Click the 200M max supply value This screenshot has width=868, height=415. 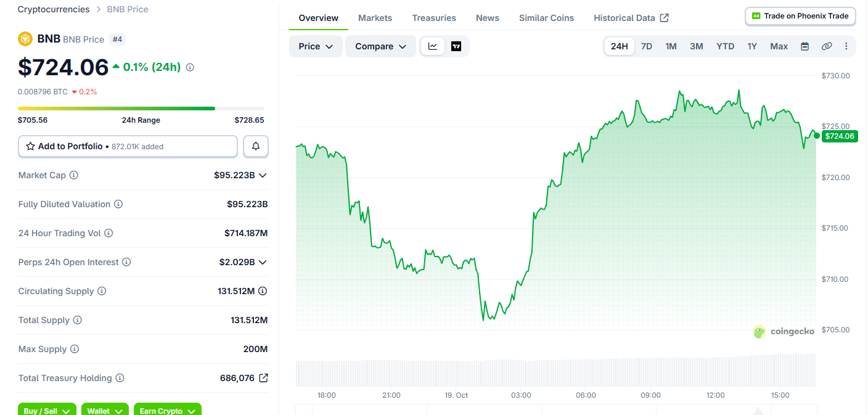(255, 349)
